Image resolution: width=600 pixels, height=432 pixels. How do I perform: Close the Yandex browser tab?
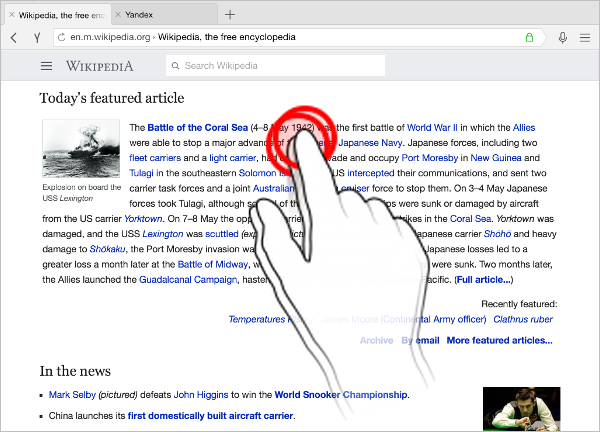pyautogui.click(x=118, y=15)
